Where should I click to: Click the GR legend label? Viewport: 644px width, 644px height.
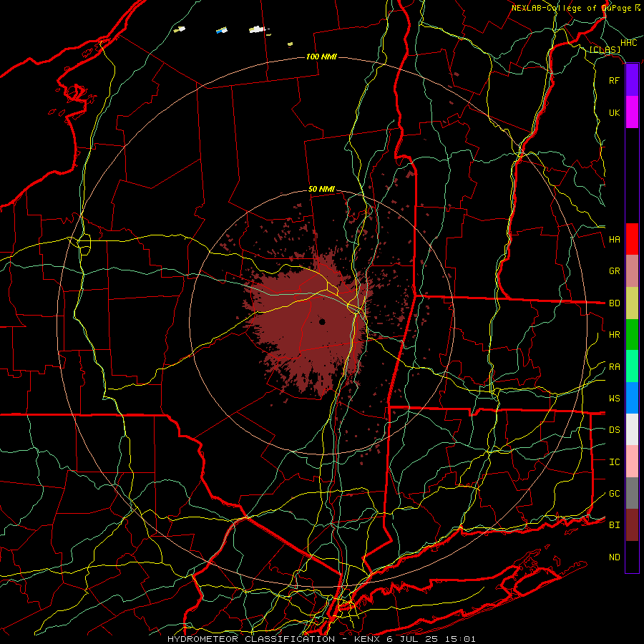click(x=614, y=271)
